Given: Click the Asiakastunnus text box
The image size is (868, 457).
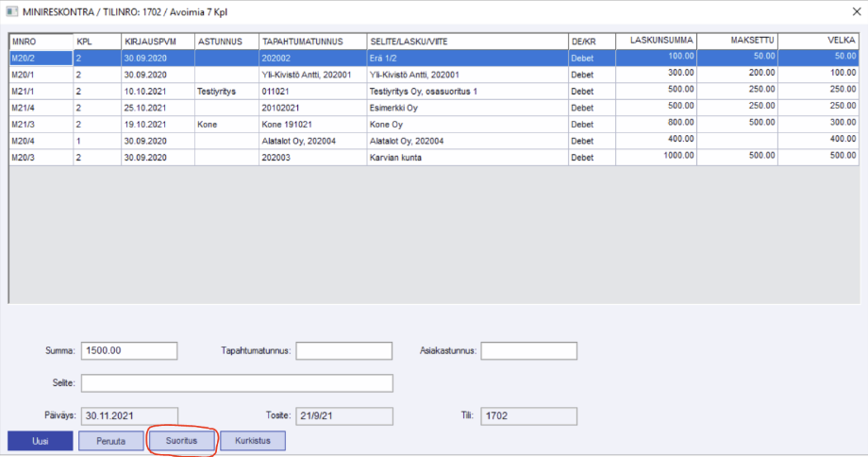Looking at the screenshot, I should (x=528, y=351).
